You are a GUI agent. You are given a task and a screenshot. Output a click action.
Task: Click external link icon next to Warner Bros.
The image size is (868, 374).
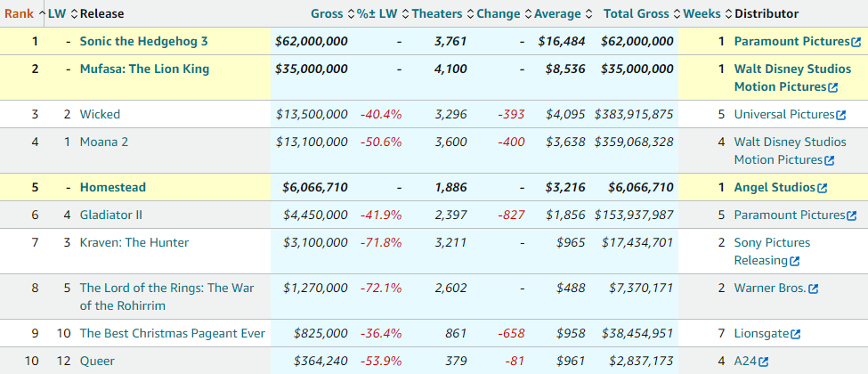click(x=813, y=289)
